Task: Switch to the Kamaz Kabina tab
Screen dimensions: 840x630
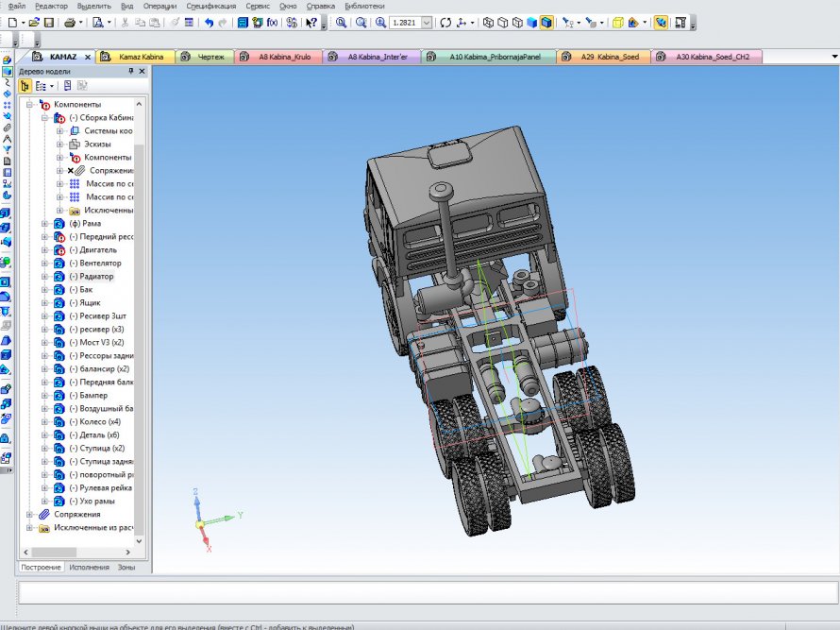Action: tap(136, 57)
